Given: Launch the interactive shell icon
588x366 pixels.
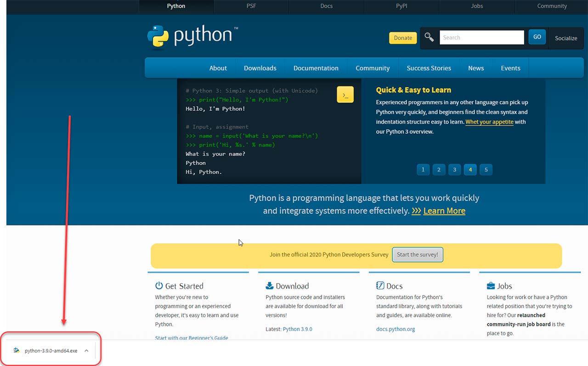Looking at the screenshot, I should pyautogui.click(x=345, y=94).
